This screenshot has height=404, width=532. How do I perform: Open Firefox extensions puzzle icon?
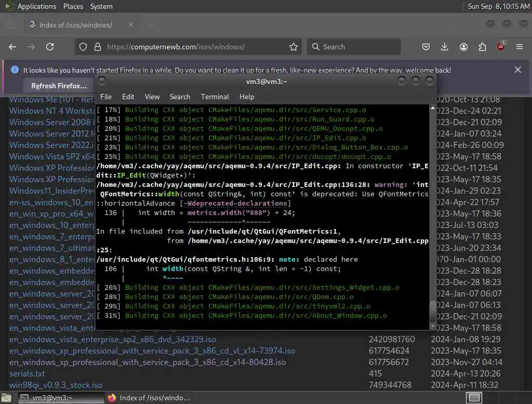(482, 47)
